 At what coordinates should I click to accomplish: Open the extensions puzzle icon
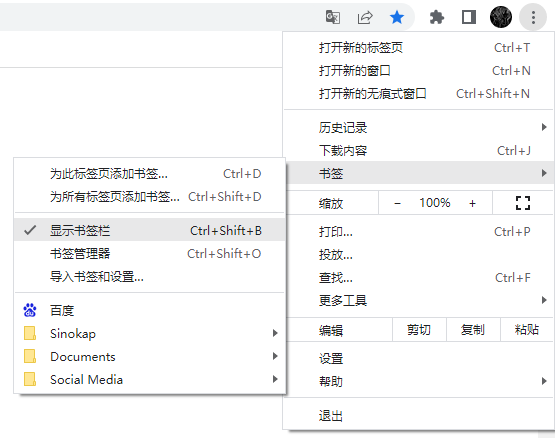[x=436, y=17]
